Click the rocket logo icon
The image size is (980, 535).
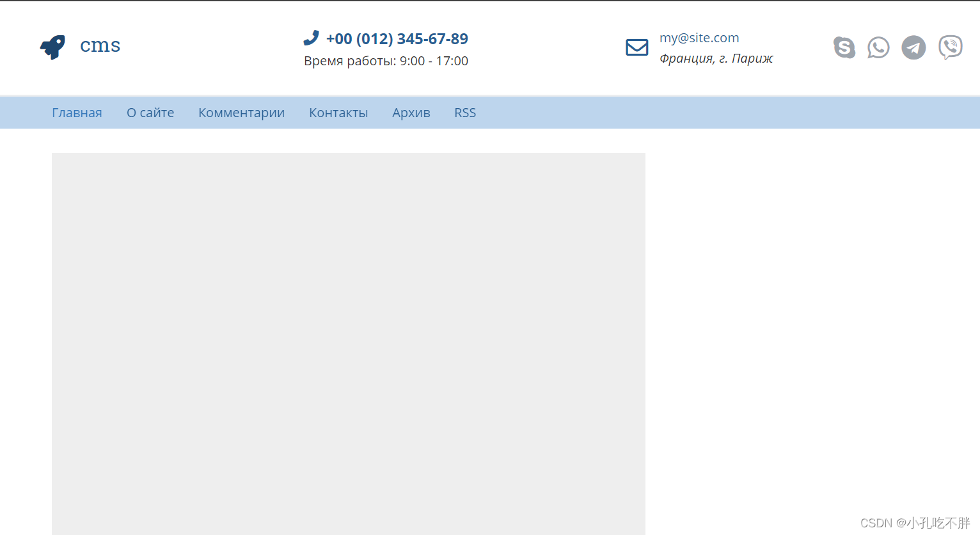[52, 47]
